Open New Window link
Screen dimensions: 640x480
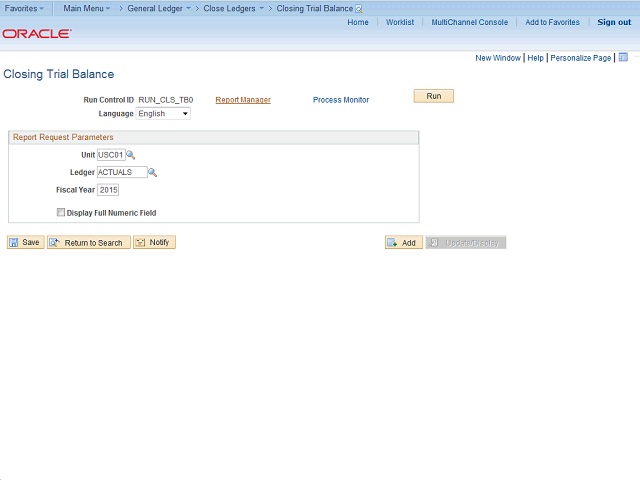[x=498, y=58]
